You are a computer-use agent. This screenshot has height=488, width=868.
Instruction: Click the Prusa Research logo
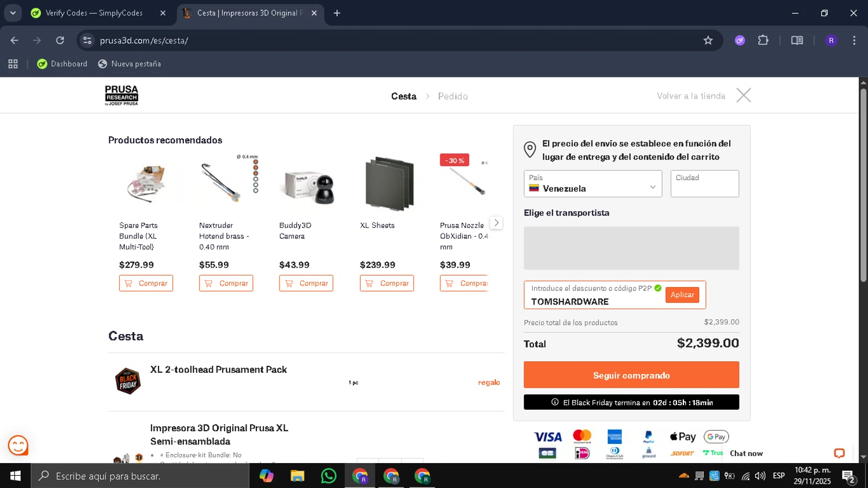point(122,96)
